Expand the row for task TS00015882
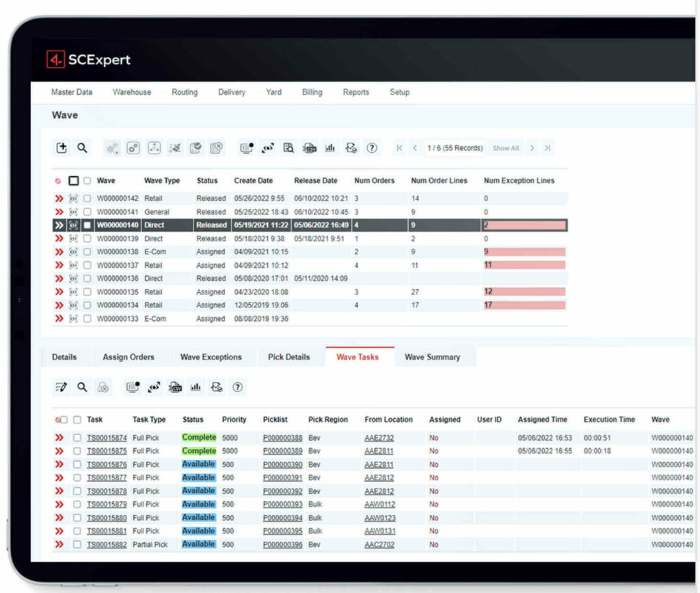 [60, 544]
